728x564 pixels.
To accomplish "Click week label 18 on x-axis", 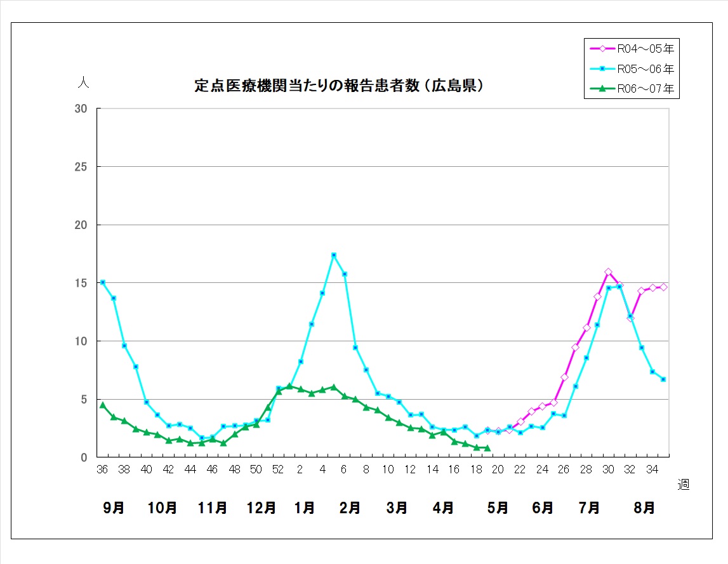I will tap(476, 469).
